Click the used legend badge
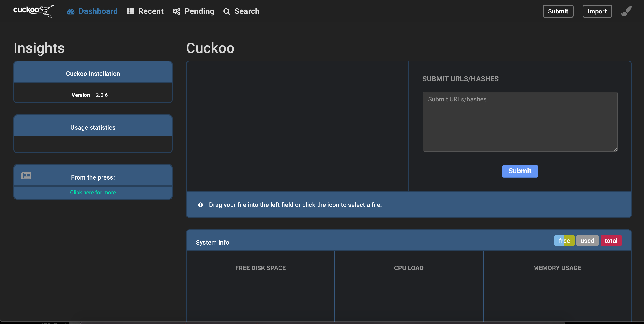The height and width of the screenshot is (324, 644). point(587,241)
